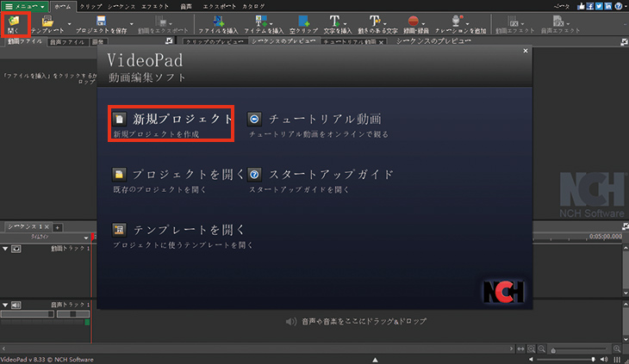Mute 音声トラック 1 with speaker toggle
Screen dimensions: 629x364
click(x=16, y=305)
